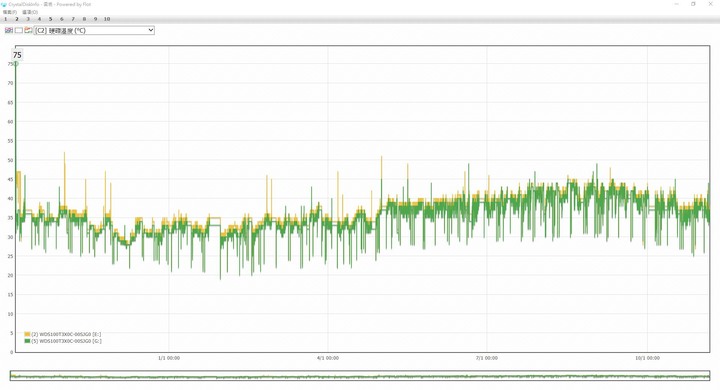
Task: Click legend label (5) WDS100T3X0C [G:]
Action: 66,341
